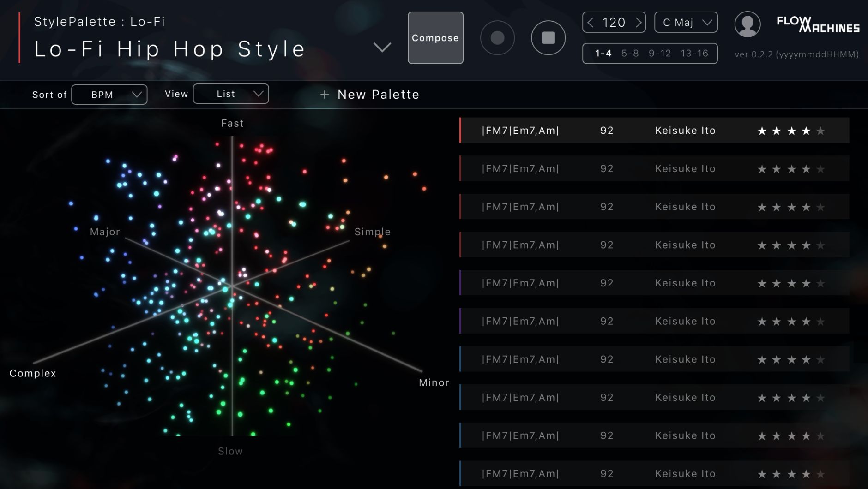The height and width of the screenshot is (489, 868).
Task: Open the View List dropdown
Action: (x=231, y=94)
